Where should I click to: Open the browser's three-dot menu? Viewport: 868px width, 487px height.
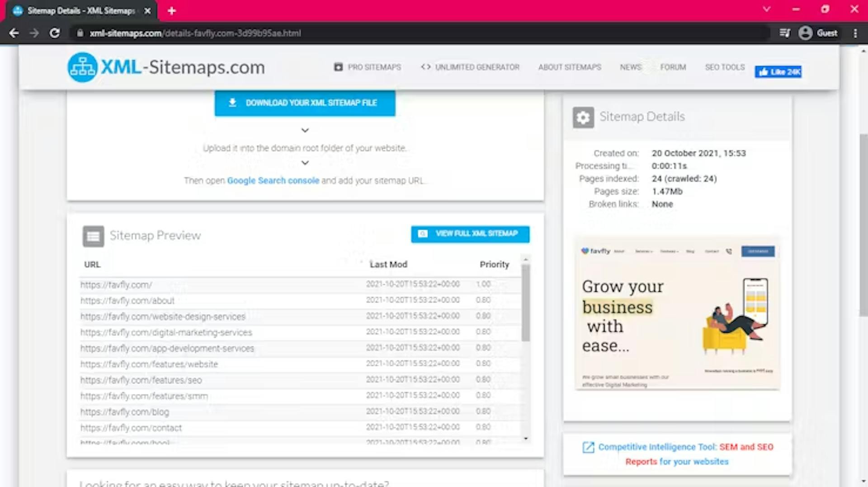tap(855, 33)
